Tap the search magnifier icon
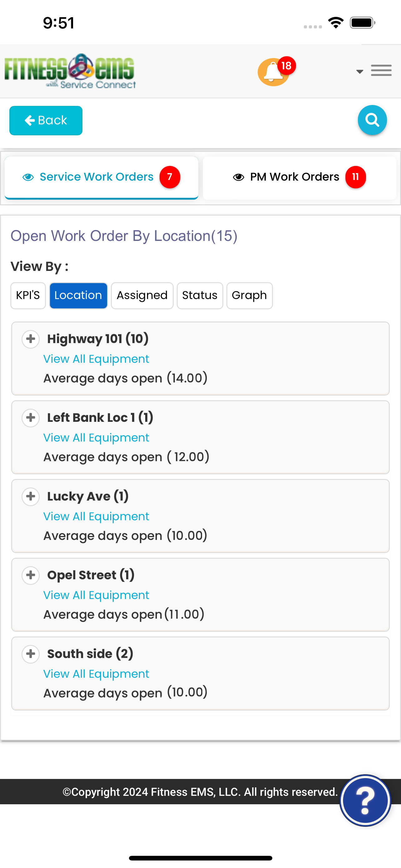The image size is (401, 868). 372,120
